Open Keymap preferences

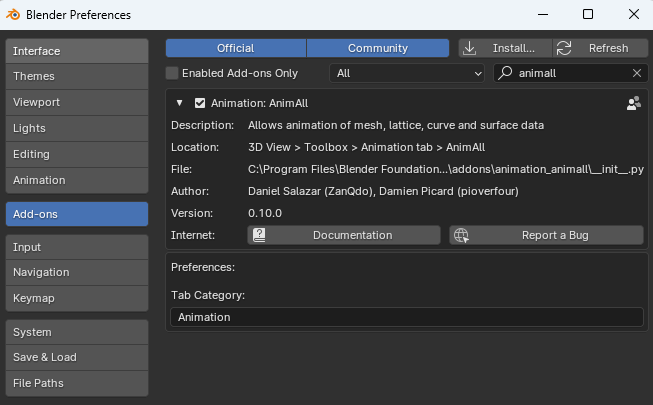(77, 298)
